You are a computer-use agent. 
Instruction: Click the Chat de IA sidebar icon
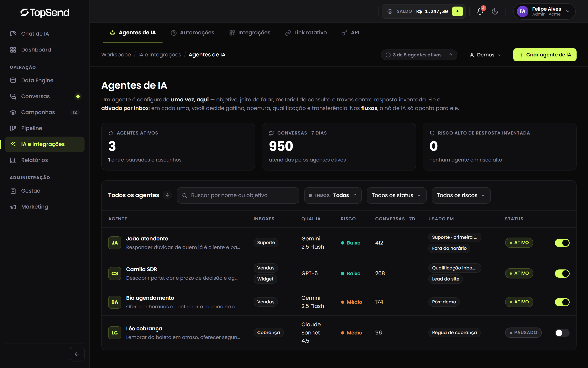(13, 34)
